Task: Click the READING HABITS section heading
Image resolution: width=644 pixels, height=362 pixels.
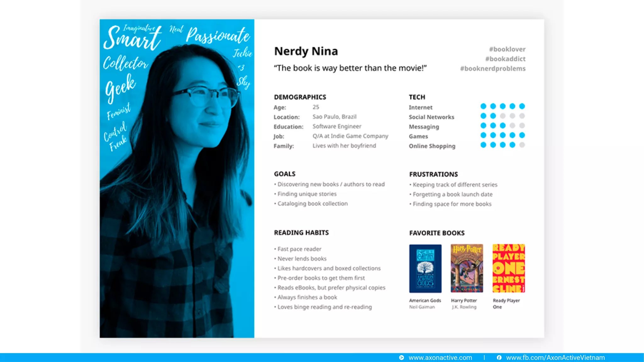Action: click(301, 233)
